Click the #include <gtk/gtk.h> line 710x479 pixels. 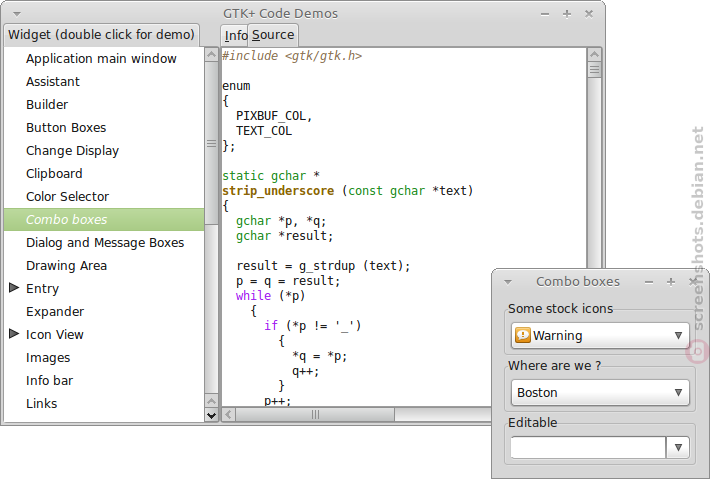[292, 56]
